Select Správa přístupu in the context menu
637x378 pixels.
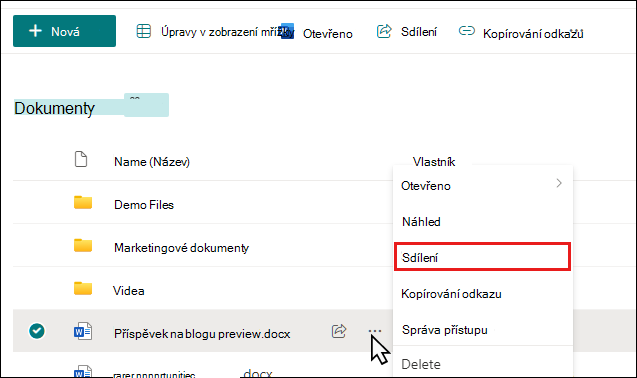point(444,330)
